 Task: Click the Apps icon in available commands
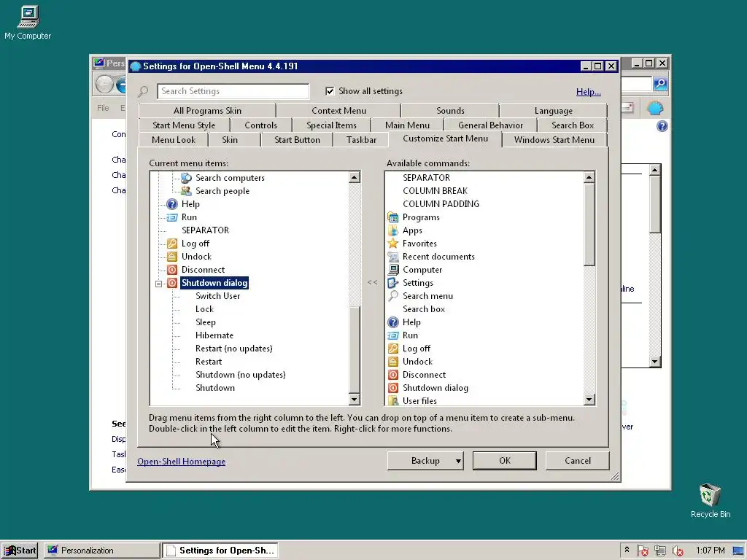tap(393, 230)
